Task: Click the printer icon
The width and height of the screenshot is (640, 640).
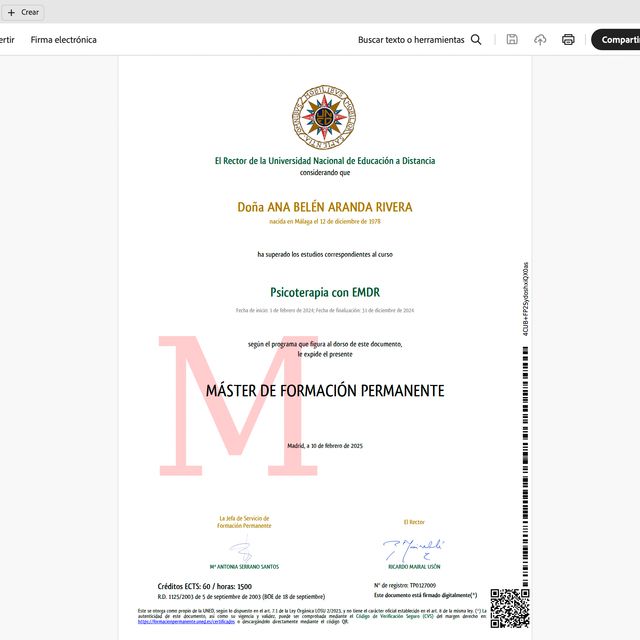Action: [568, 40]
